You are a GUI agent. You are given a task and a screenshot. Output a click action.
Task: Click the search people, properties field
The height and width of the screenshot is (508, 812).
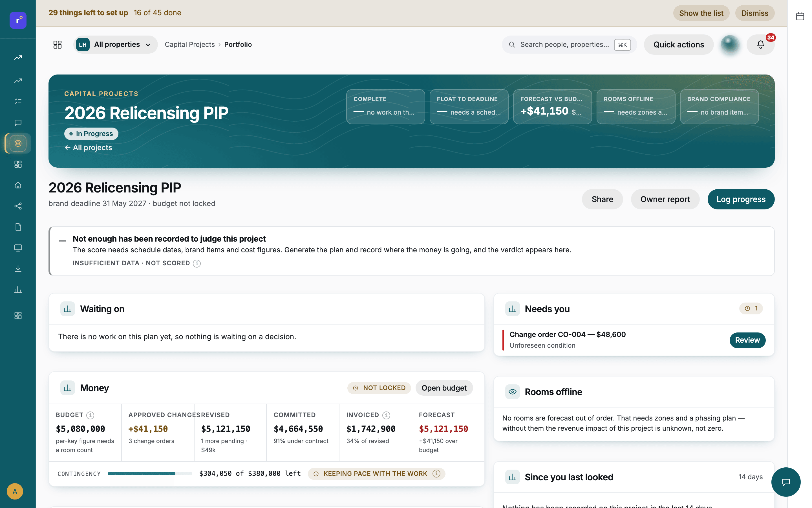[x=570, y=45]
